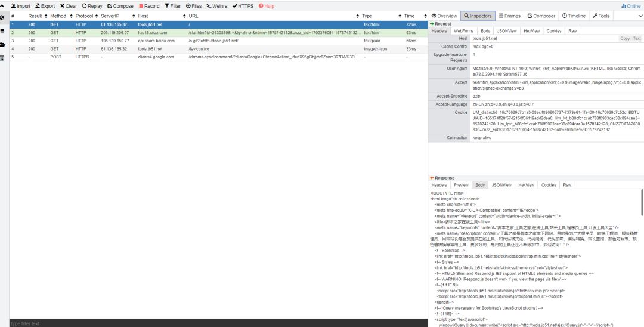
Task: Focus the 'type filter text' input
Action: tap(218, 323)
